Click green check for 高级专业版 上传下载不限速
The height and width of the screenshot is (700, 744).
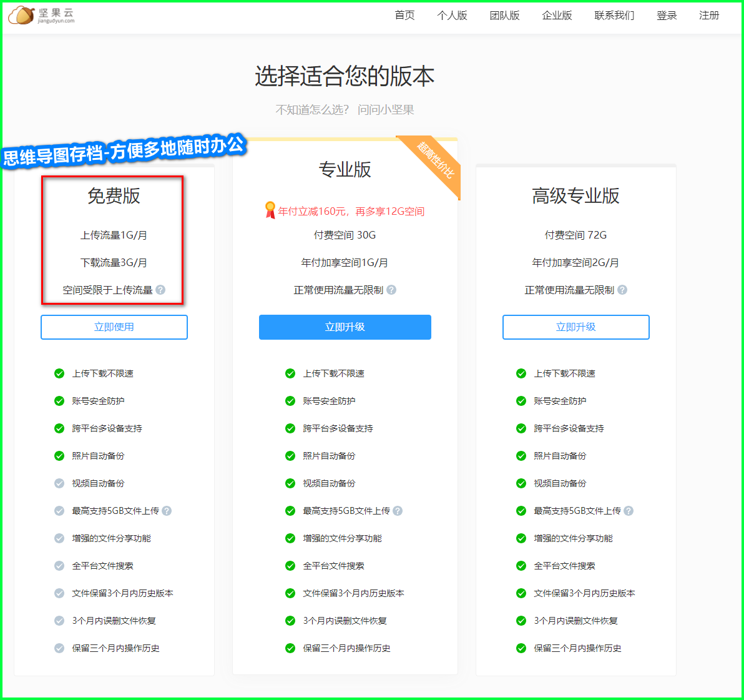pyautogui.click(x=521, y=373)
